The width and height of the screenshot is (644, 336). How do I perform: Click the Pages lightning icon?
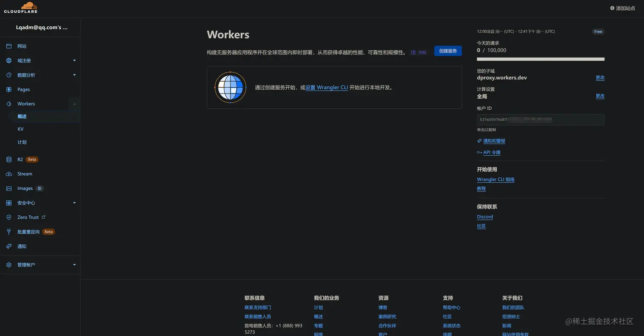[x=9, y=90]
